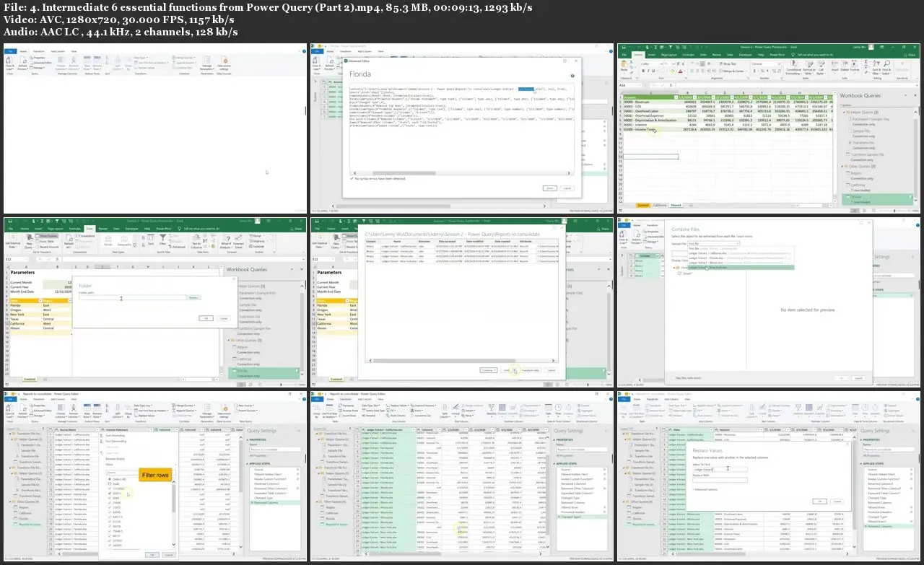
Task: Click Done in the Advanced Editor dialog
Action: (549, 188)
